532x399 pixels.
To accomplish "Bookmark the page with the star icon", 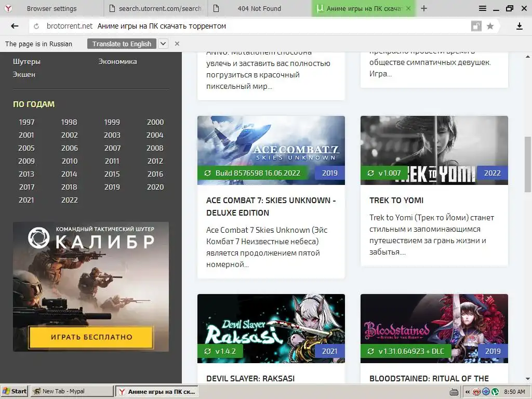I will pyautogui.click(x=490, y=26).
